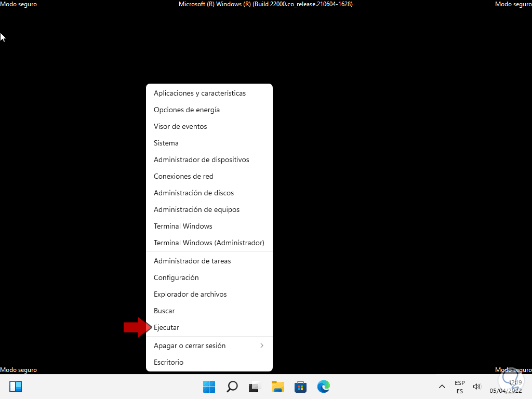532x399 pixels.
Task: Open Visor de eventos
Action: 209,126
